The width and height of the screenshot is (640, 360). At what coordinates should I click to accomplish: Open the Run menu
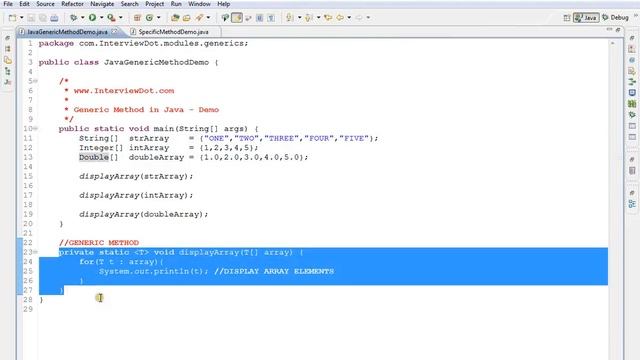point(176,4)
